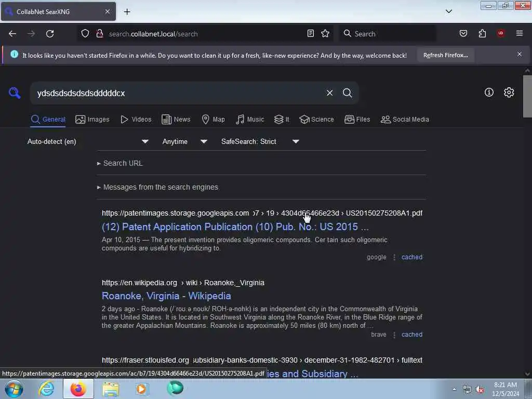Open Windows Media Player taskbar icon

142,389
